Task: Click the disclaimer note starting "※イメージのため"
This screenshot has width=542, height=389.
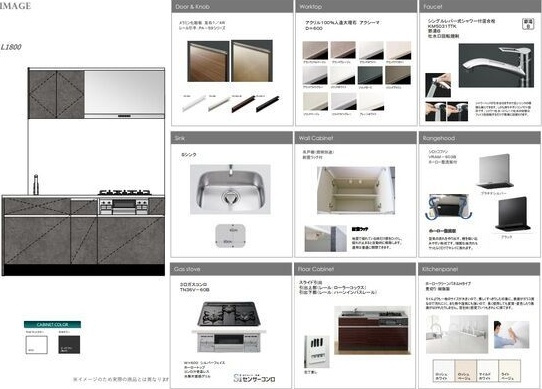Action: 121,379
